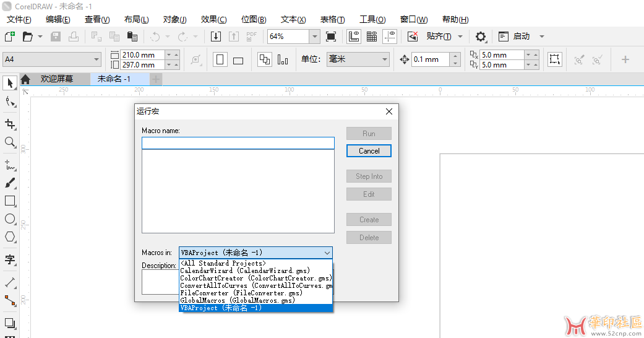Image resolution: width=644 pixels, height=338 pixels.
Task: Click the Save disk icon
Action: pyautogui.click(x=56, y=37)
